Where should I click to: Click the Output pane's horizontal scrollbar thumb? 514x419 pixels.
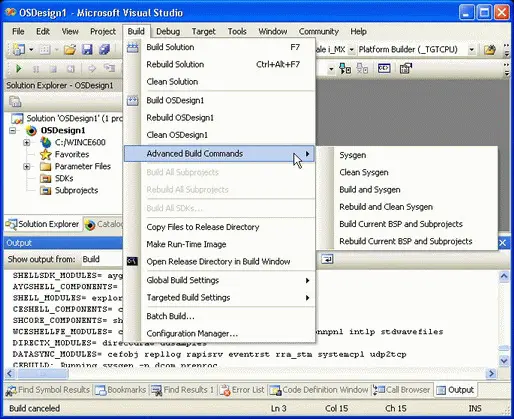point(43,374)
